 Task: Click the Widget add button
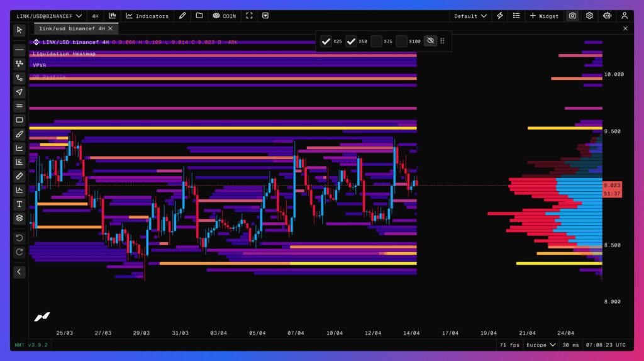click(544, 16)
